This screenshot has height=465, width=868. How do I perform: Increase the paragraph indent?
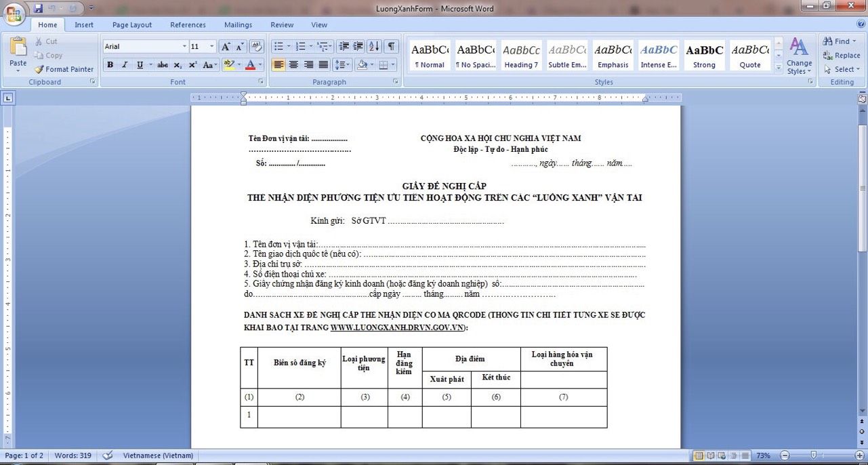[x=358, y=47]
